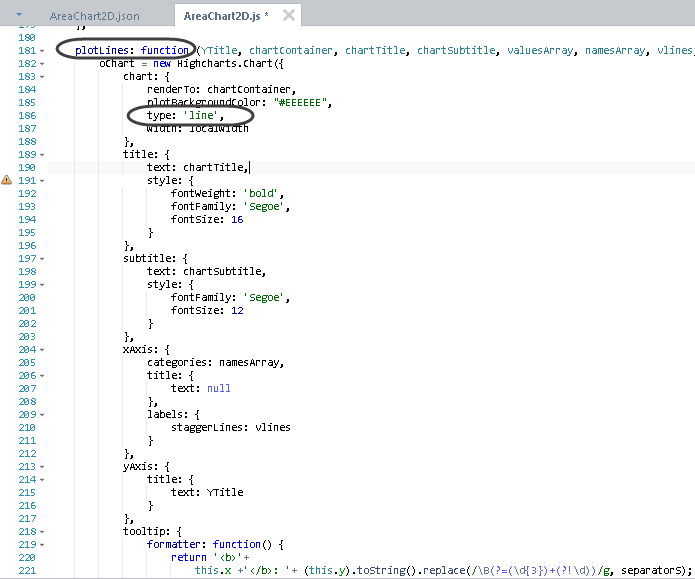Collapse the yAxis fold at line 213
695x579 pixels.
42,467
